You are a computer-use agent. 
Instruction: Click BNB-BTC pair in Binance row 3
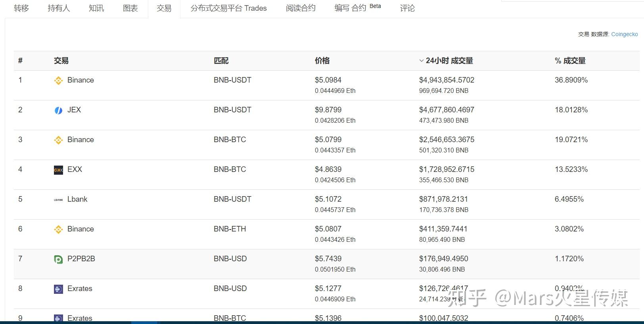(x=230, y=140)
